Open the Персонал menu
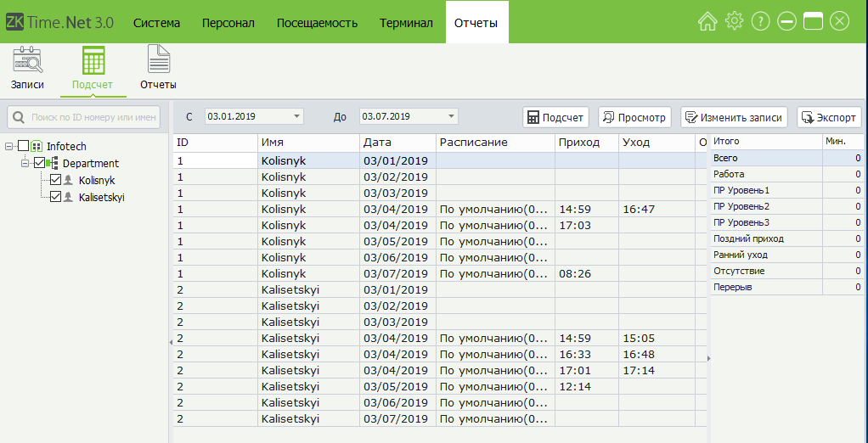 [228, 23]
